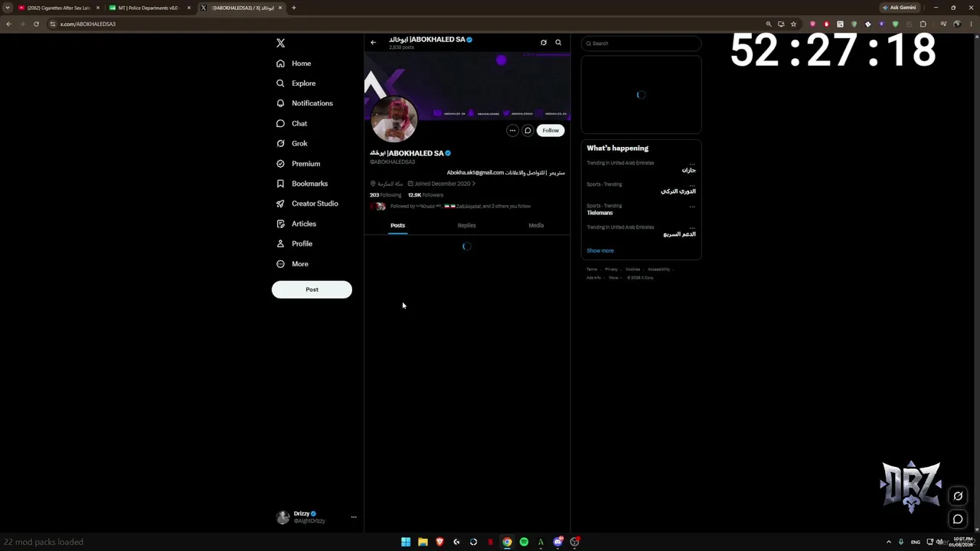
Task: Click the Post button
Action: pos(312,289)
